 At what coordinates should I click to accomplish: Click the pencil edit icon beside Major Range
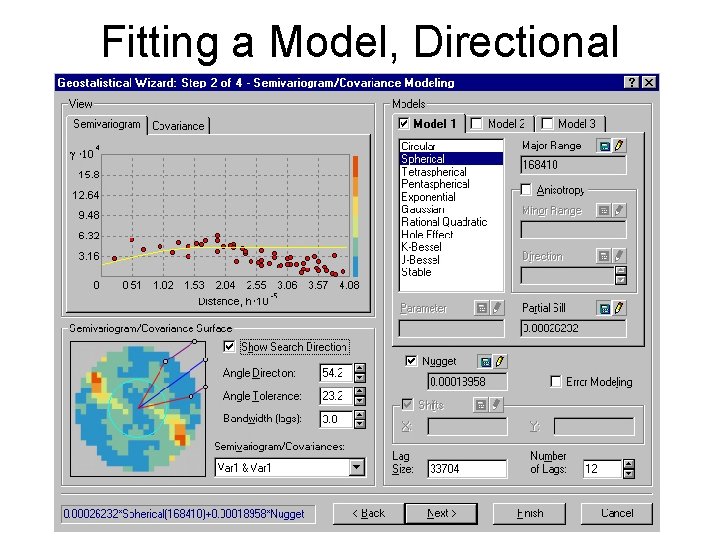[619, 146]
